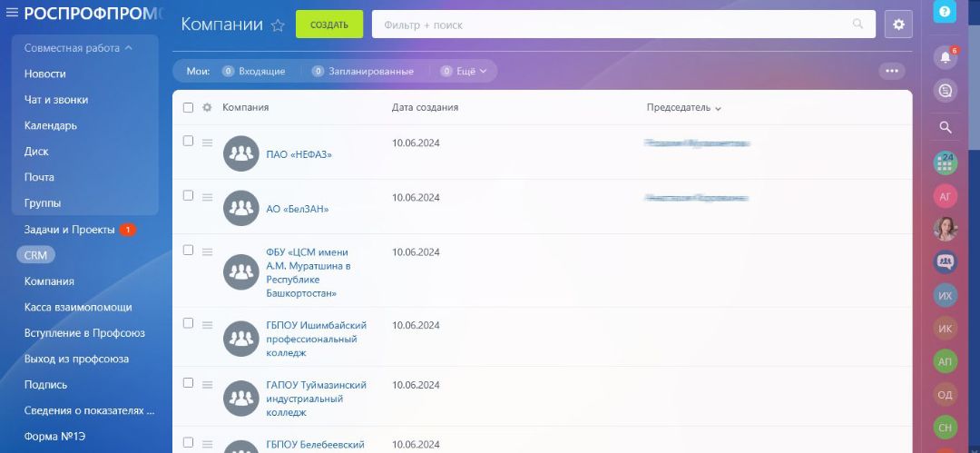Click row menu icon for ПАО «НЕФАЗ»
This screenshot has height=453, width=980.
207,143
